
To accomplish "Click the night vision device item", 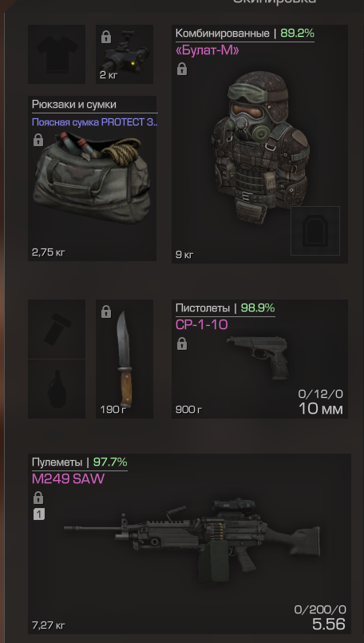I will coord(125,54).
